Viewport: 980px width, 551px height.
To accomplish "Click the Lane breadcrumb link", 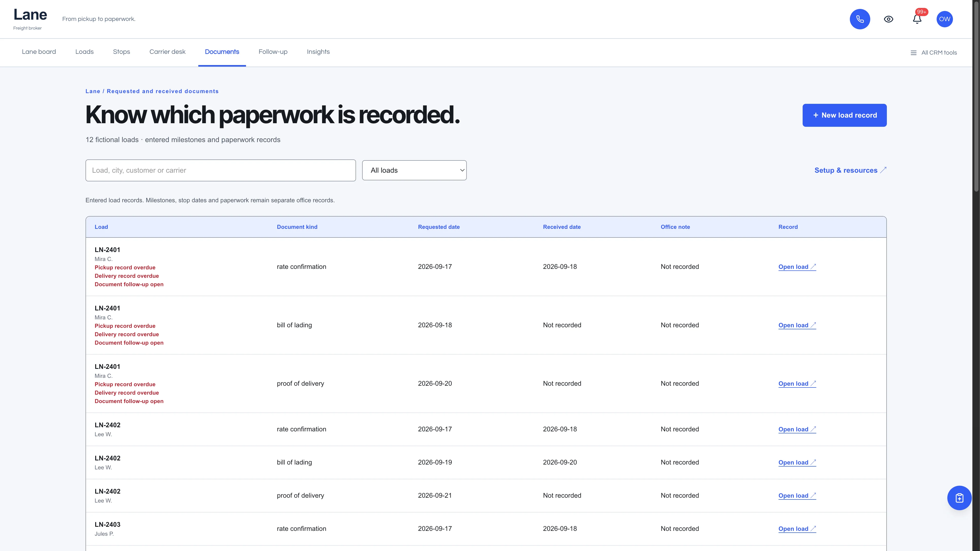I will [x=93, y=91].
